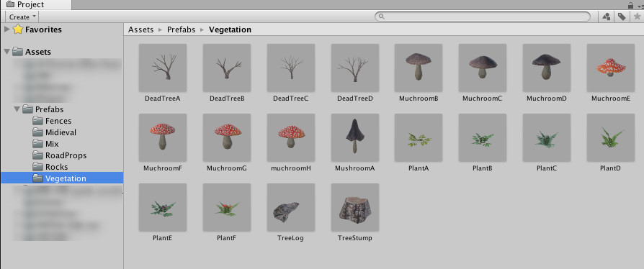Select the DeadTreeD prefab thumbnail
644x269 pixels.
(x=355, y=68)
